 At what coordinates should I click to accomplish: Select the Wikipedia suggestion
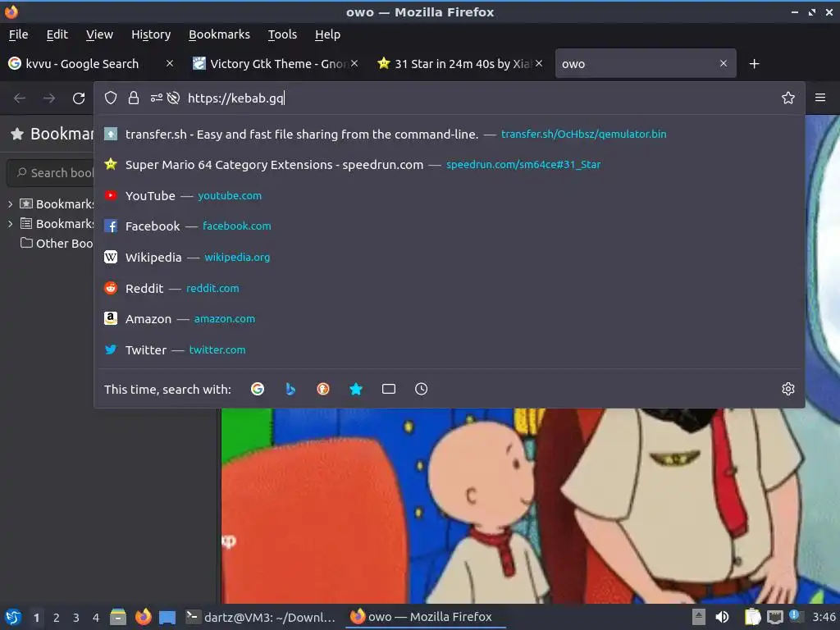450,257
